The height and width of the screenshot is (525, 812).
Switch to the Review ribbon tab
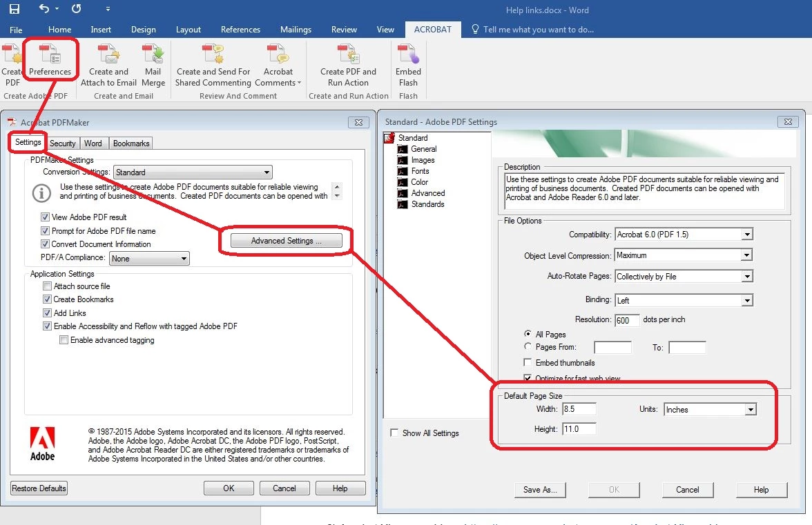point(345,30)
